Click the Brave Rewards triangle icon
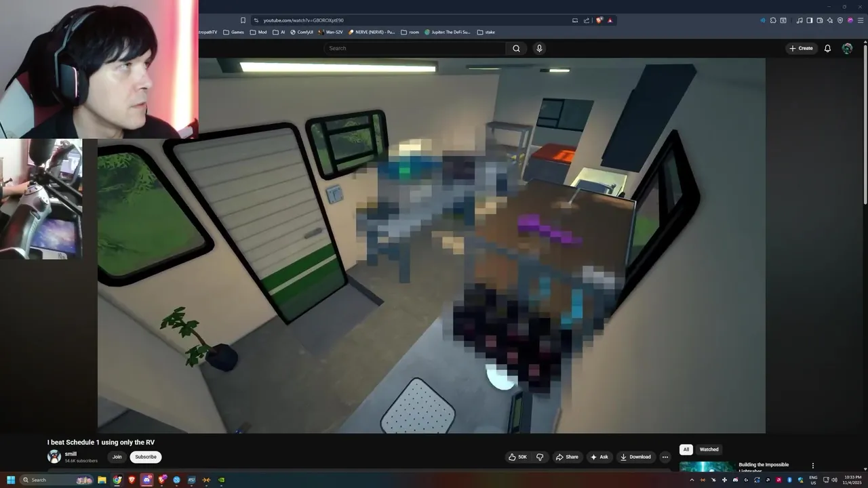 pos(610,20)
